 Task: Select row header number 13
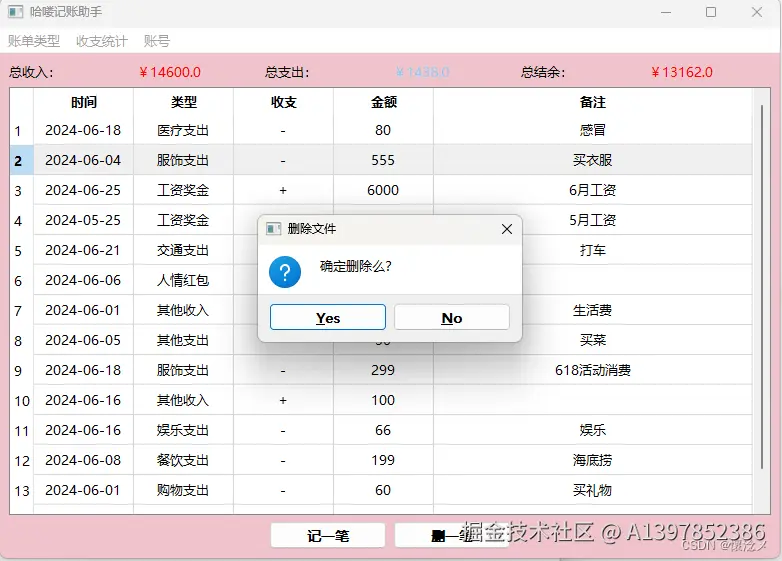21,491
